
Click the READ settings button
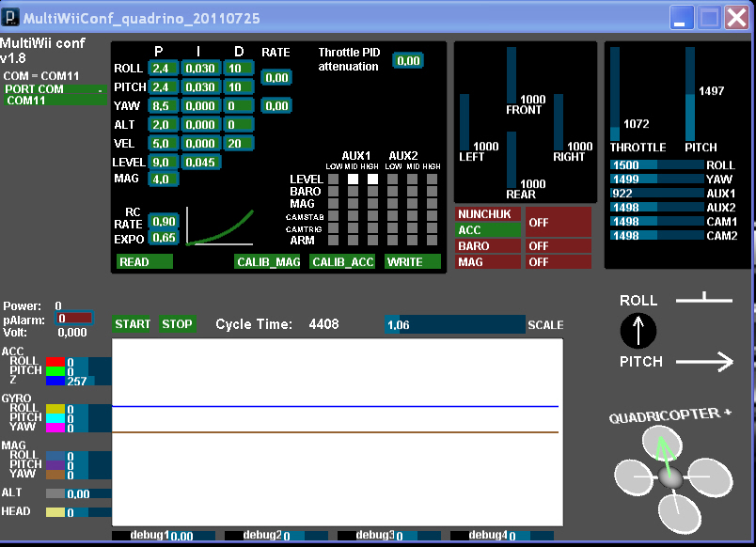pyautogui.click(x=144, y=261)
